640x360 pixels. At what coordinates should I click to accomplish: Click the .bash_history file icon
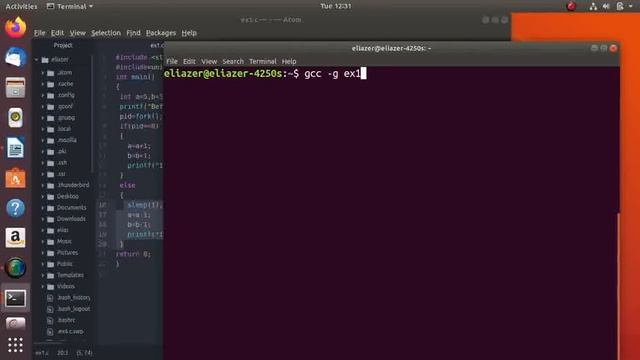50,298
